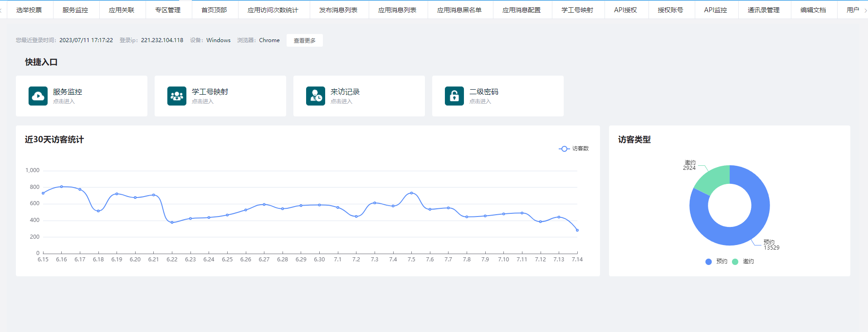
Task: Click the 近30天访客统计 heading
Action: 54,140
